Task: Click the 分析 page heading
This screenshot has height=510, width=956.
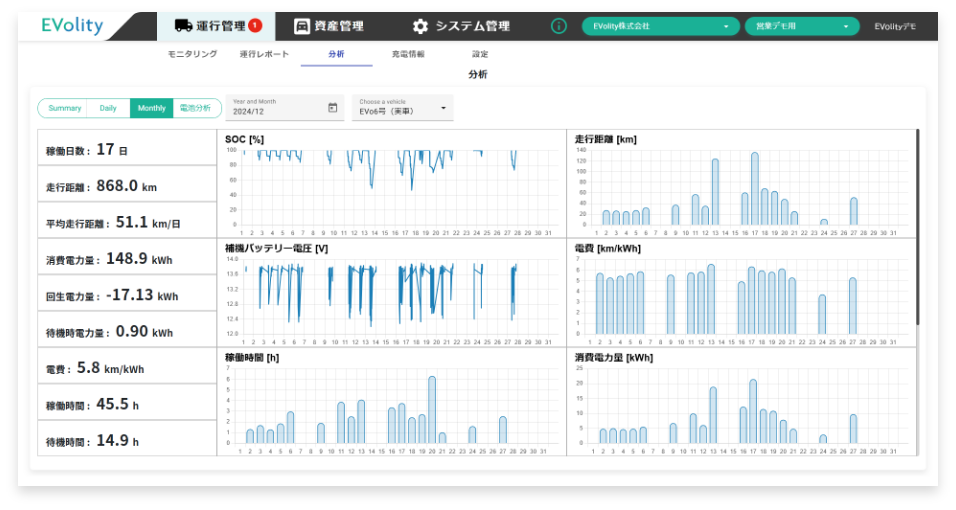Action: 478,74
